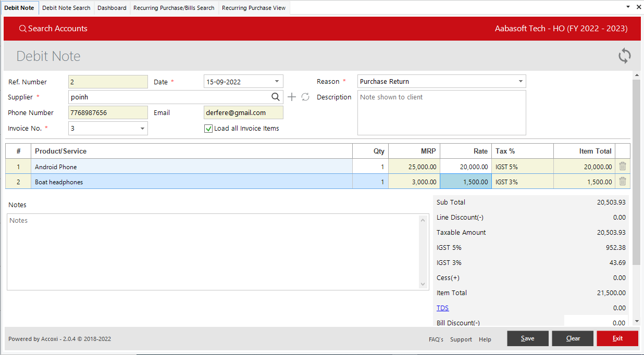This screenshot has height=355, width=644.
Task: Click the 1,500.00 Rate cell
Action: tap(466, 182)
